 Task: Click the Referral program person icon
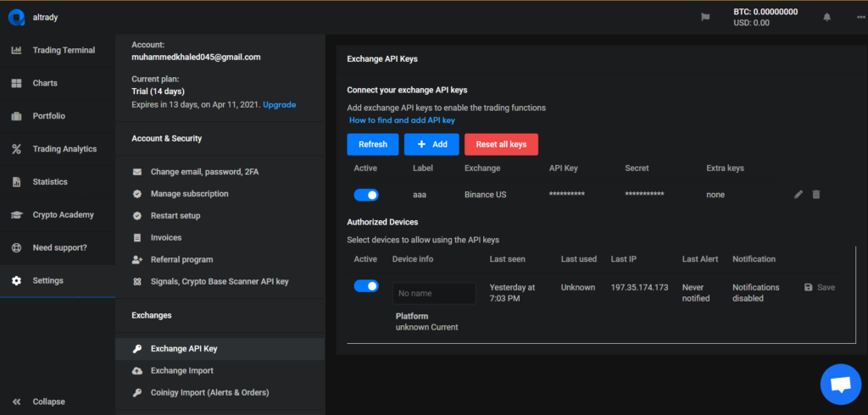point(137,259)
